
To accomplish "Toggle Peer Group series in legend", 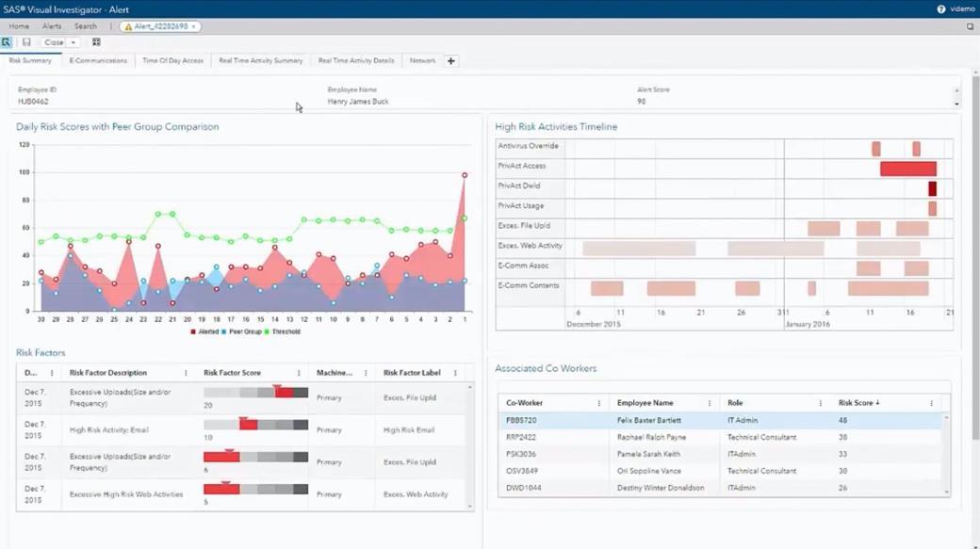I will point(241,331).
